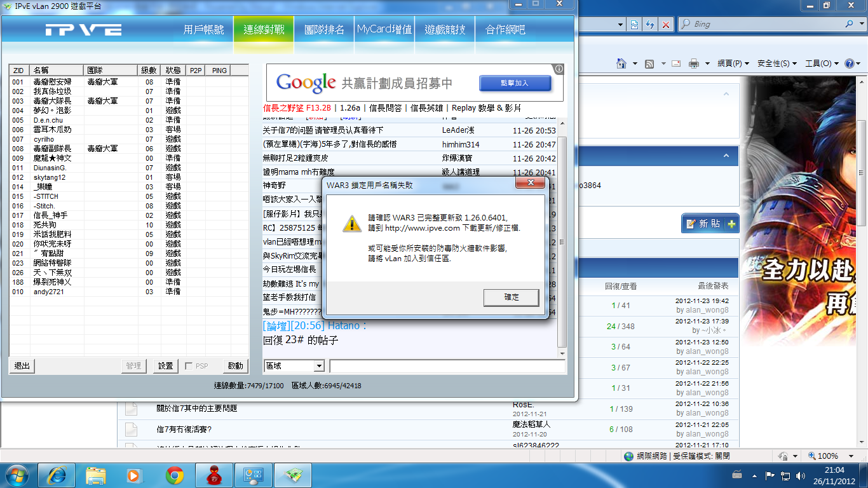This screenshot has width=868, height=488.
Task: Open the 合作網吧 tab
Action: [505, 30]
